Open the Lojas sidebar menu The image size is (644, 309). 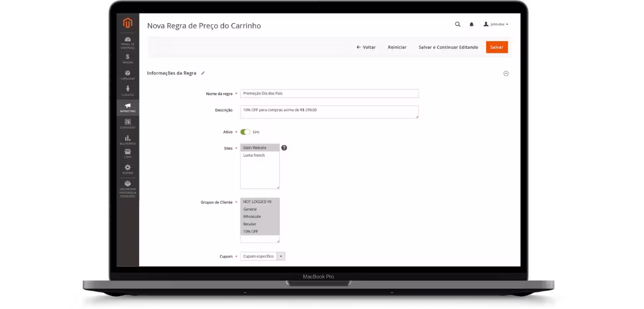128,153
